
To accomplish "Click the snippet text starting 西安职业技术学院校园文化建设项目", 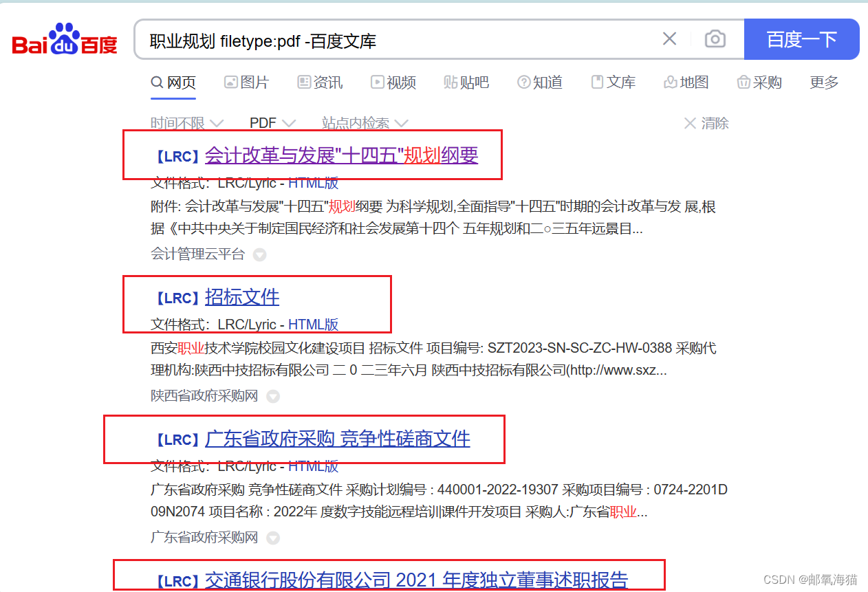I will [x=433, y=359].
